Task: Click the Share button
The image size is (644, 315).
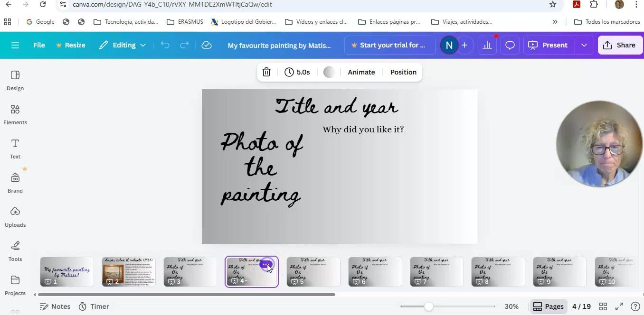Action: [619, 45]
